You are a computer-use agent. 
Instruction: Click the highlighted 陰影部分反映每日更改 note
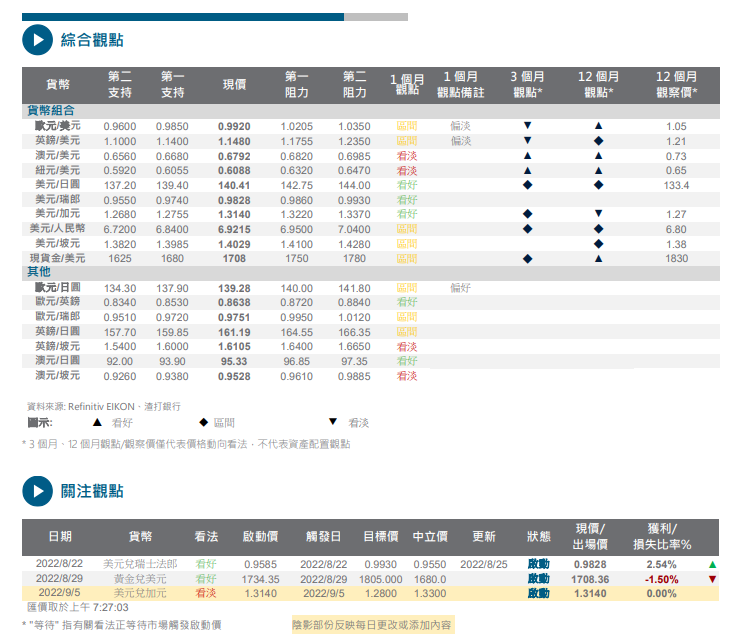click(372, 624)
